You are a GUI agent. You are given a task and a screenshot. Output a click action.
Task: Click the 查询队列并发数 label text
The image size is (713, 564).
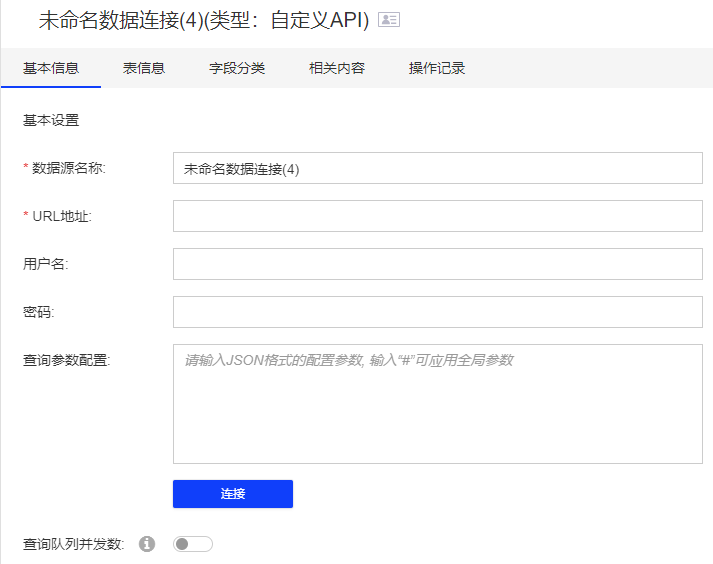click(x=74, y=544)
